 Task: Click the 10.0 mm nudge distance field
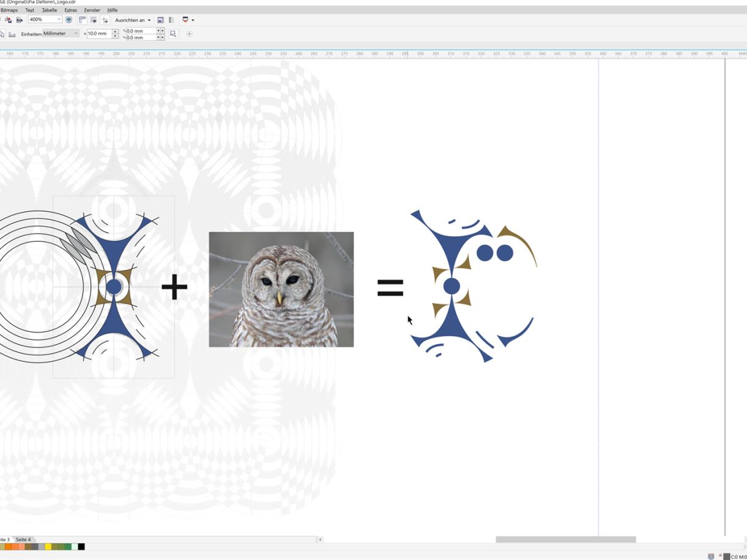click(x=98, y=34)
